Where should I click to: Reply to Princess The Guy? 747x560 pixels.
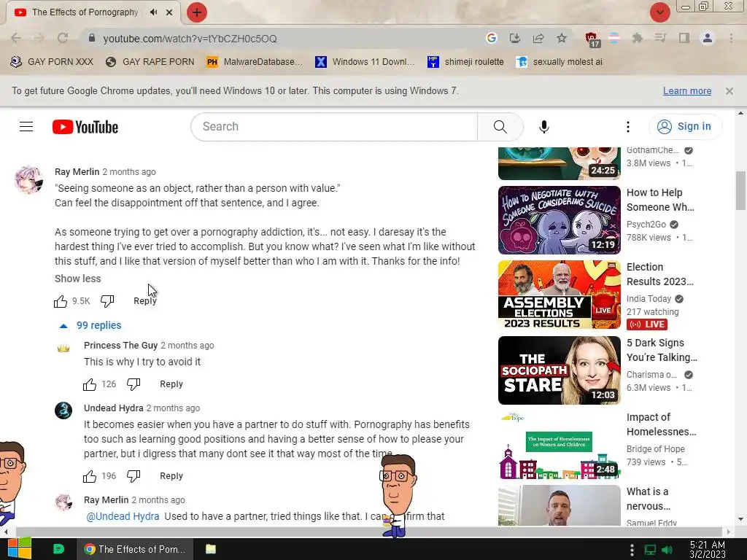[171, 384]
